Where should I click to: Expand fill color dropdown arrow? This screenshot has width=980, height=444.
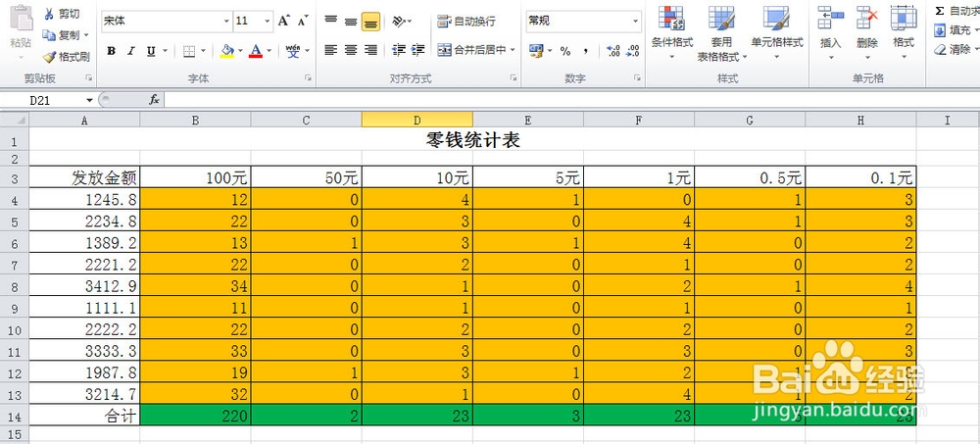240,51
